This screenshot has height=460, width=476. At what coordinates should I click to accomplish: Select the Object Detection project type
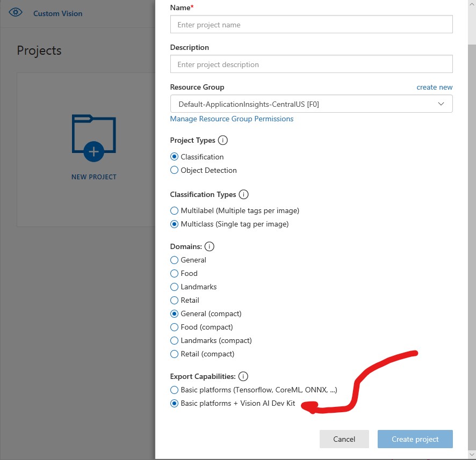(x=174, y=170)
